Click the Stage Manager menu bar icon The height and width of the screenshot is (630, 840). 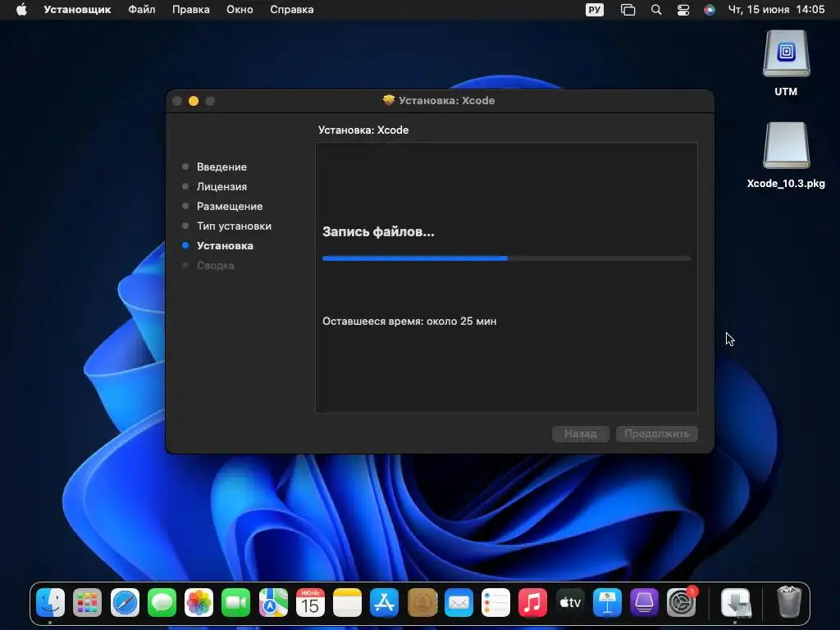click(628, 10)
